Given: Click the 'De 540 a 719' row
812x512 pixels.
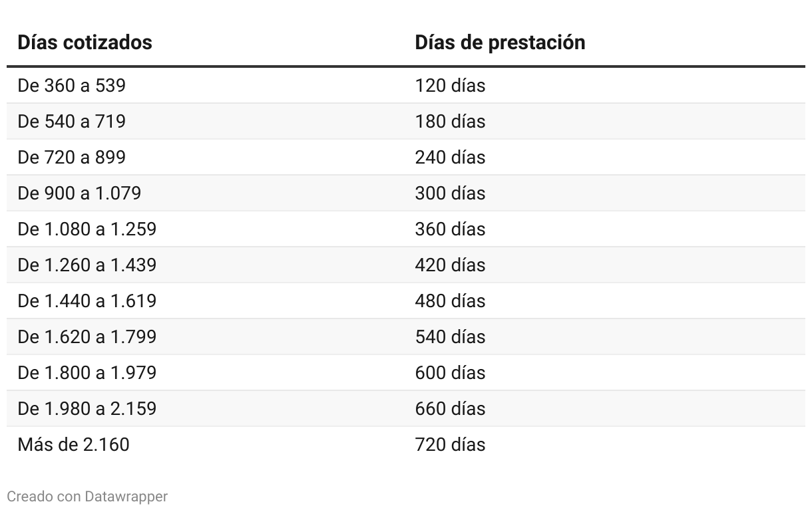Looking at the screenshot, I should tap(406, 122).
